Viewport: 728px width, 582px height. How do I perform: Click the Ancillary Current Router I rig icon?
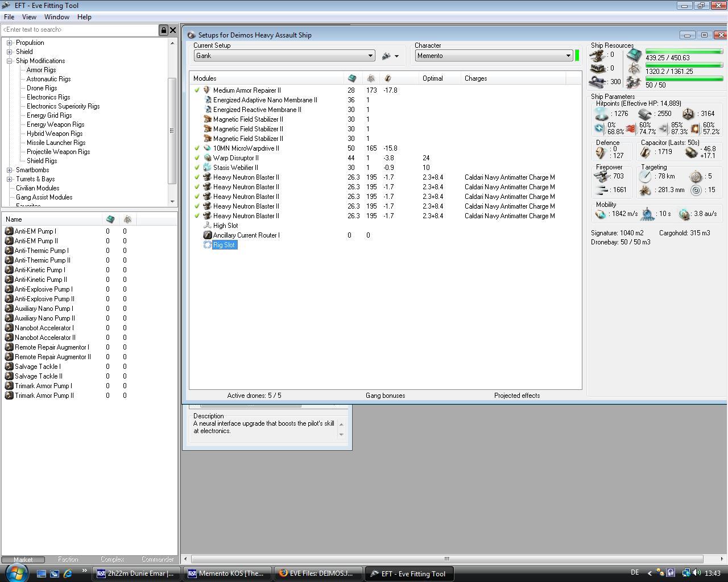(x=207, y=235)
